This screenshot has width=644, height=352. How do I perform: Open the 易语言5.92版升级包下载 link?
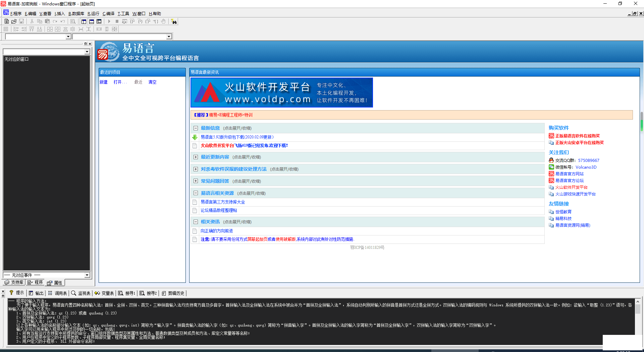(x=237, y=137)
